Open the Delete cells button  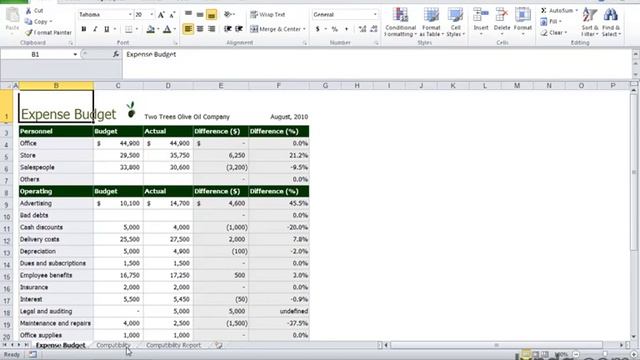click(x=502, y=22)
